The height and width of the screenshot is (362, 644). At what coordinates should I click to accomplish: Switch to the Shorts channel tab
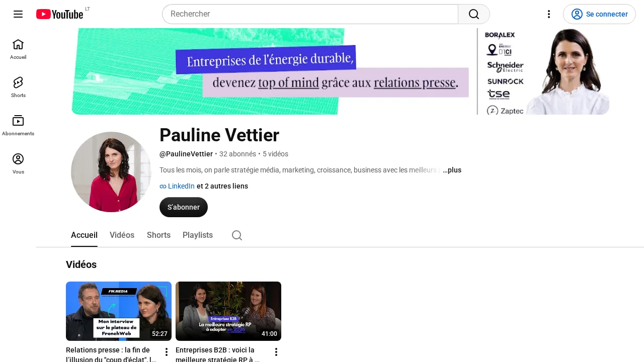[x=158, y=235]
